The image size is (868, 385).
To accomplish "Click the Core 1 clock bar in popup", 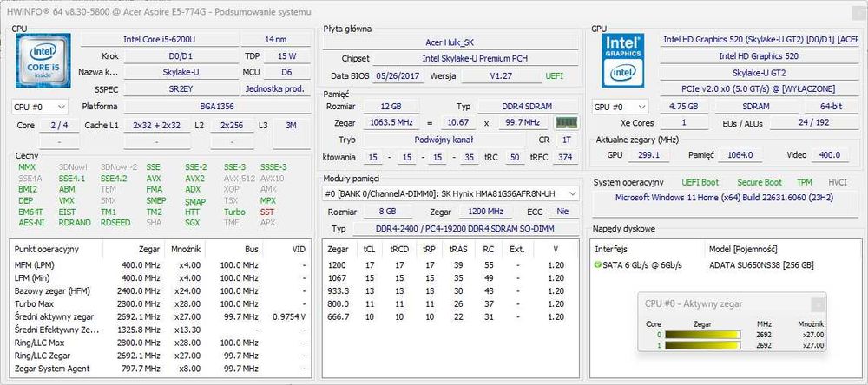I will pos(702,346).
